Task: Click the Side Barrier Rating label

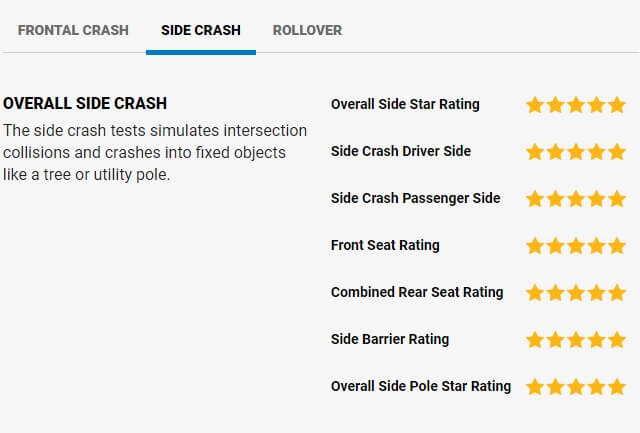Action: 390,339
